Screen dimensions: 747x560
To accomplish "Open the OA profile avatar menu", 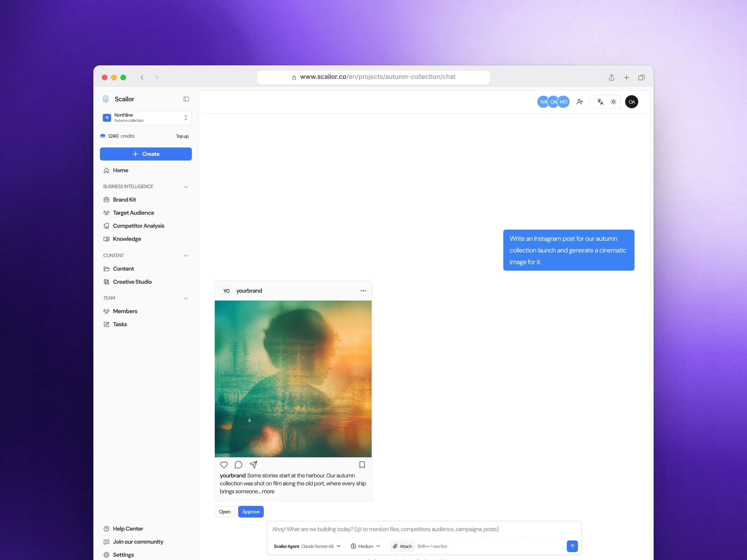I will [632, 102].
